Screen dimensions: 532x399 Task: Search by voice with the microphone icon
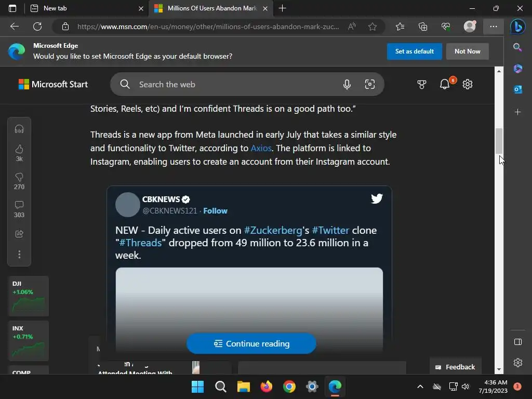coord(347,85)
